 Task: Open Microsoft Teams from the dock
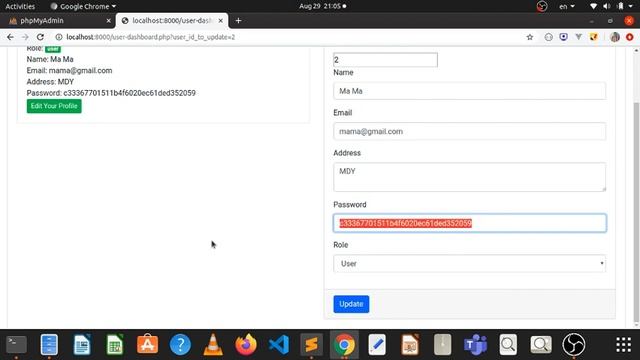click(x=476, y=345)
